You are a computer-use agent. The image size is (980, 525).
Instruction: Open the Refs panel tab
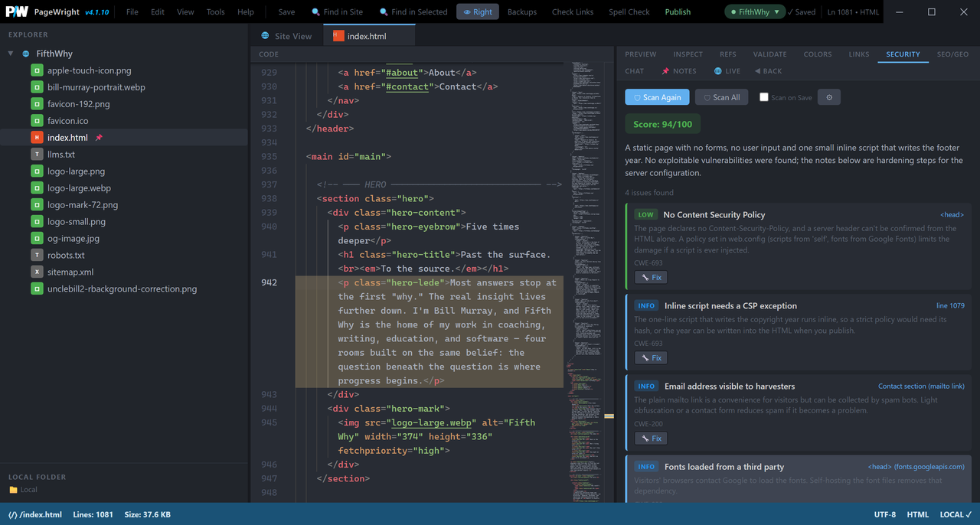coord(728,54)
